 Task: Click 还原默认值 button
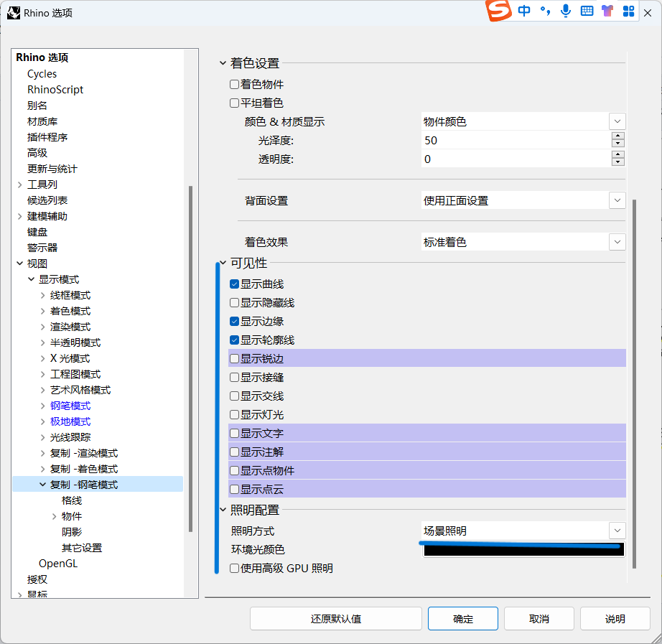(x=335, y=619)
